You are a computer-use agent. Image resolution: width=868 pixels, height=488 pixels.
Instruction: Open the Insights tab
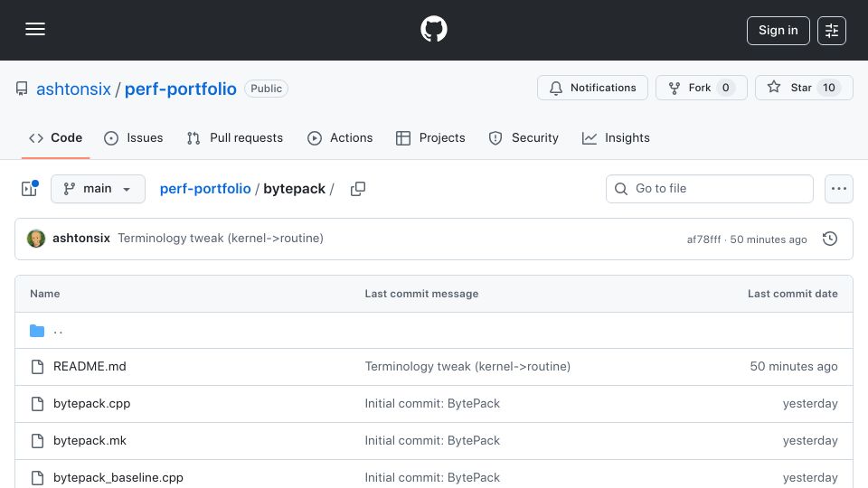click(x=616, y=137)
